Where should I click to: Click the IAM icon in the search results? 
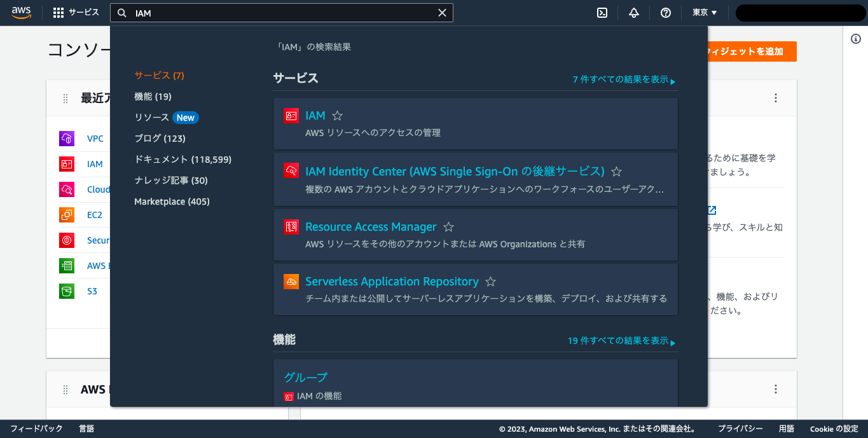click(x=291, y=115)
